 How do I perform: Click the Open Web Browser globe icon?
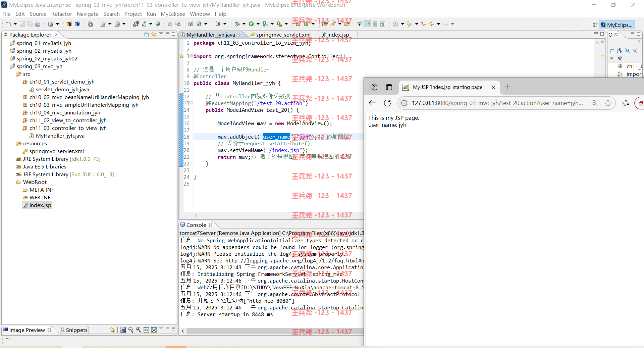pyautogui.click(x=158, y=24)
